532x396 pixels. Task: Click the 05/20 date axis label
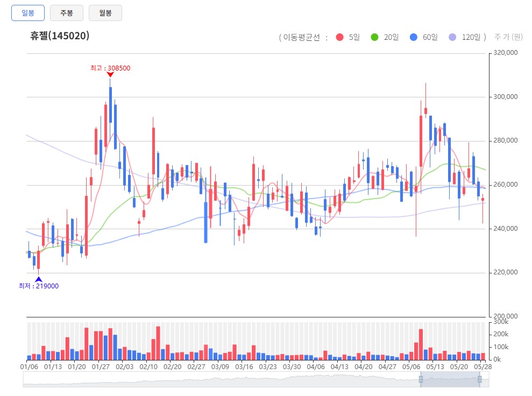(x=459, y=367)
